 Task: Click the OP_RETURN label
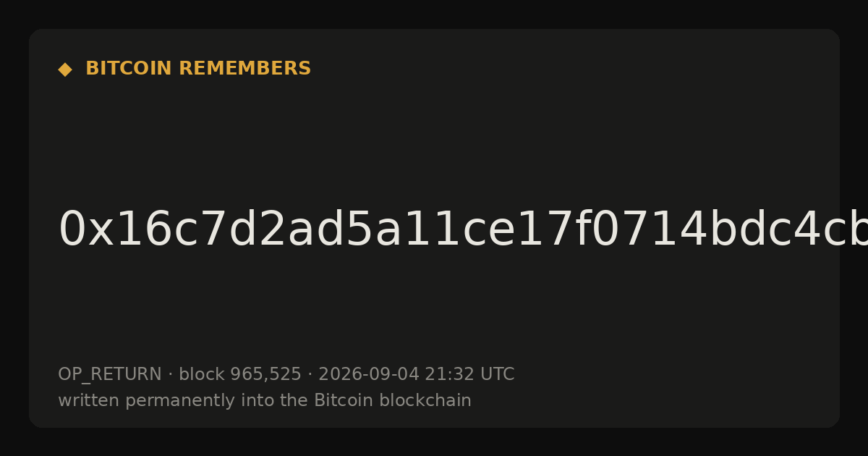click(x=110, y=375)
